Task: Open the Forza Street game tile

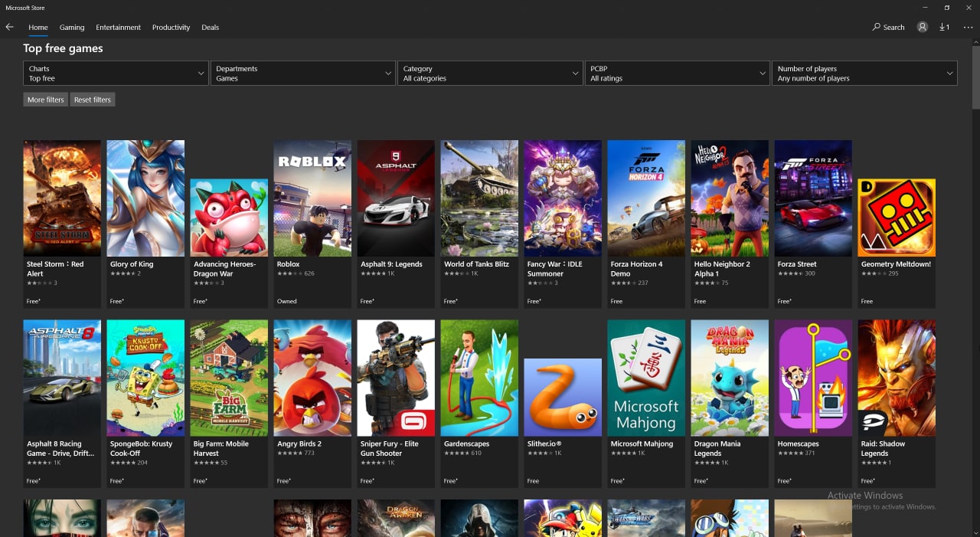Action: (813, 224)
